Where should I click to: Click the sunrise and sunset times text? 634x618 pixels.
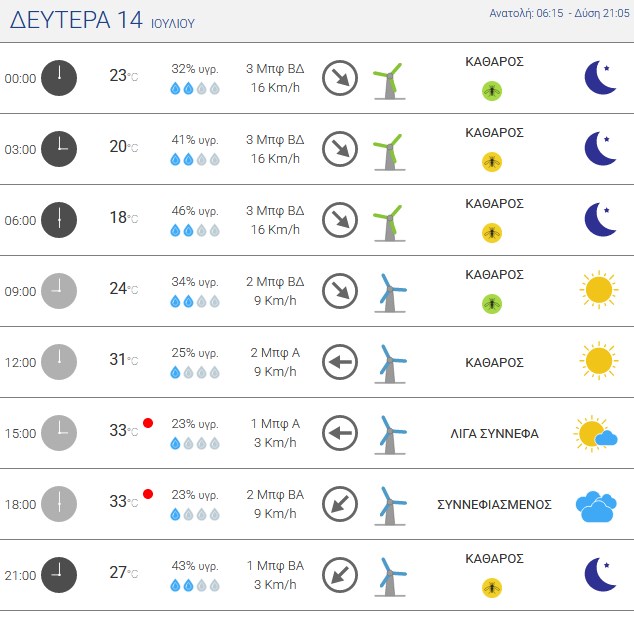tap(560, 13)
